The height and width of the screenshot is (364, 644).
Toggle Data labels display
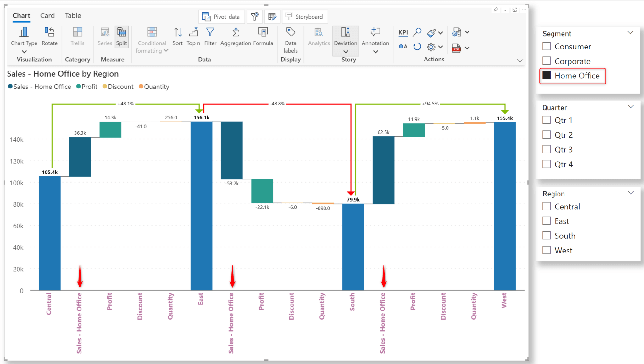291,40
